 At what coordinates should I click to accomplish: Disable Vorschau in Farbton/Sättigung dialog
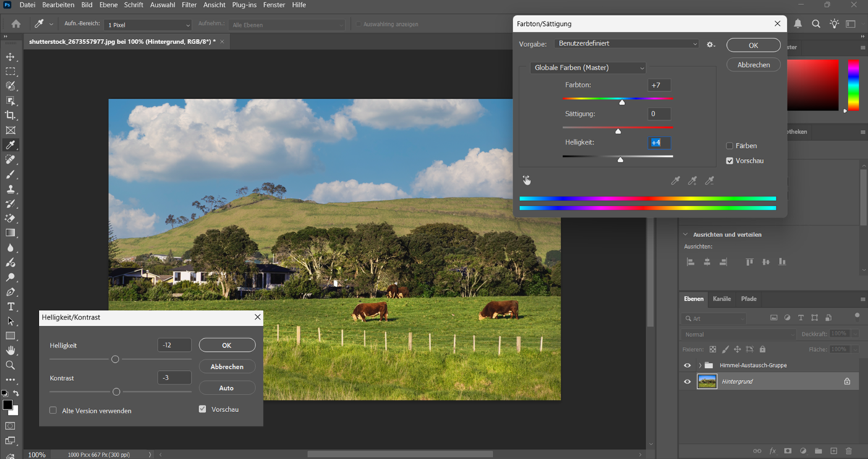(730, 160)
